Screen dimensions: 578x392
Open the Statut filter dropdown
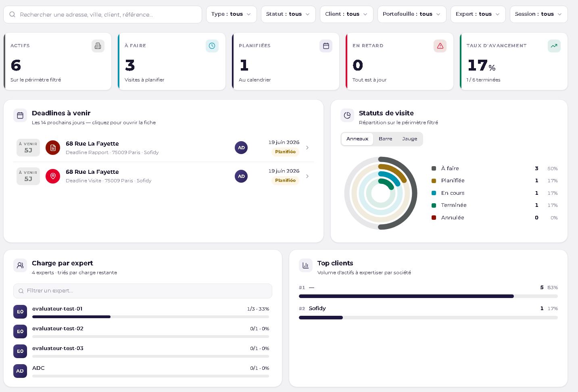pyautogui.click(x=288, y=14)
